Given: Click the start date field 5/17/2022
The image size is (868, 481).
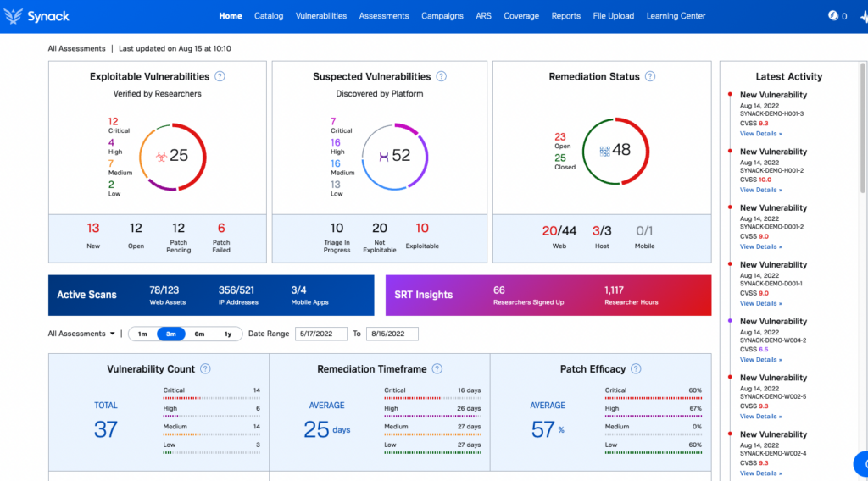Looking at the screenshot, I should 321,334.
